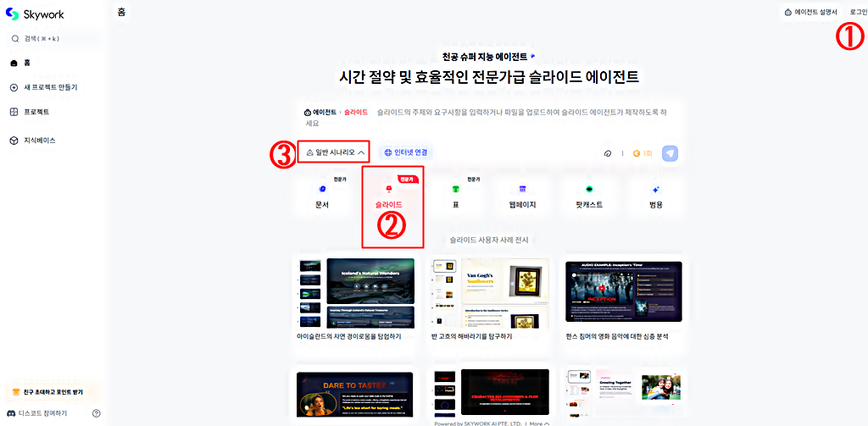Open the Growing Together case thumbnail
Viewport: 868px width, 426px height.
click(624, 393)
